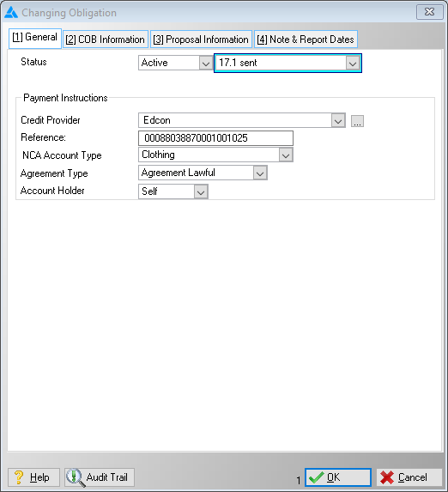
Task: Click the Help button
Action: coord(33,477)
